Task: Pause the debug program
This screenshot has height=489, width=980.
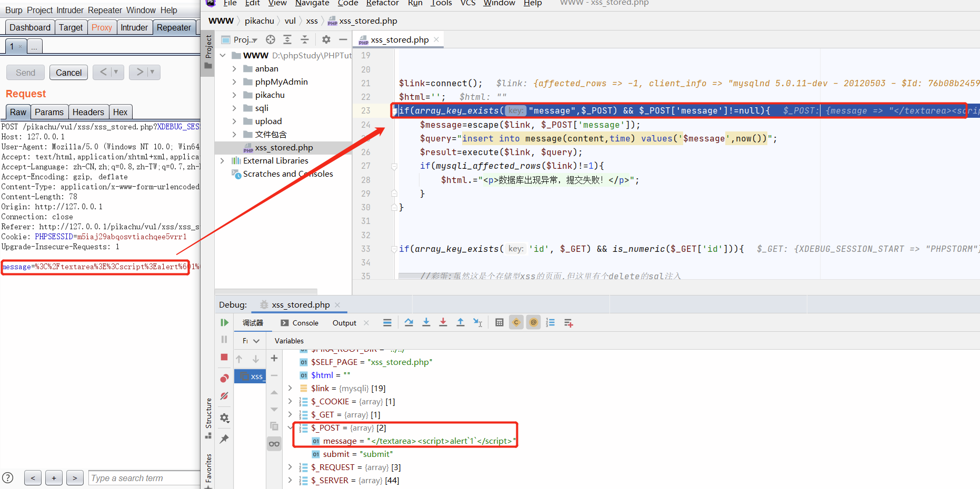Action: (x=224, y=340)
